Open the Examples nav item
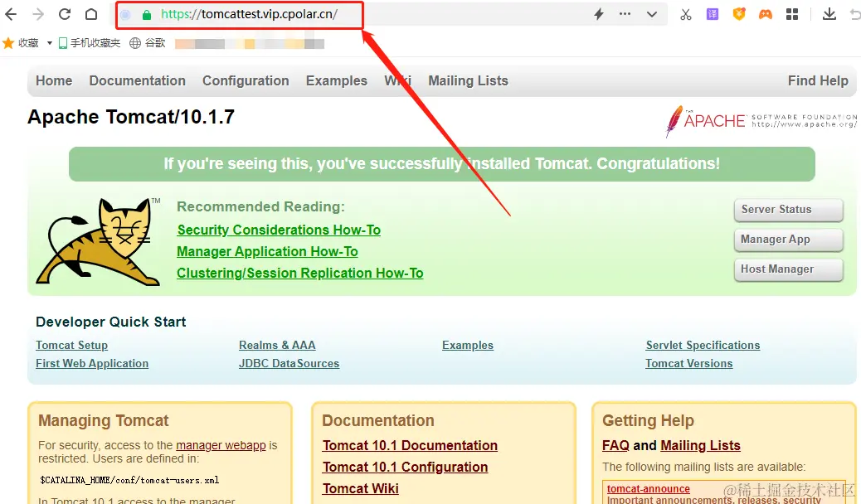 tap(337, 80)
